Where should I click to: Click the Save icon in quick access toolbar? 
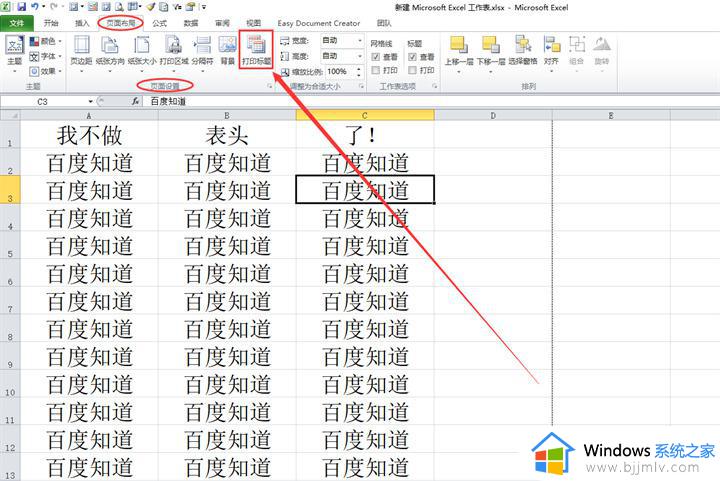click(x=21, y=7)
